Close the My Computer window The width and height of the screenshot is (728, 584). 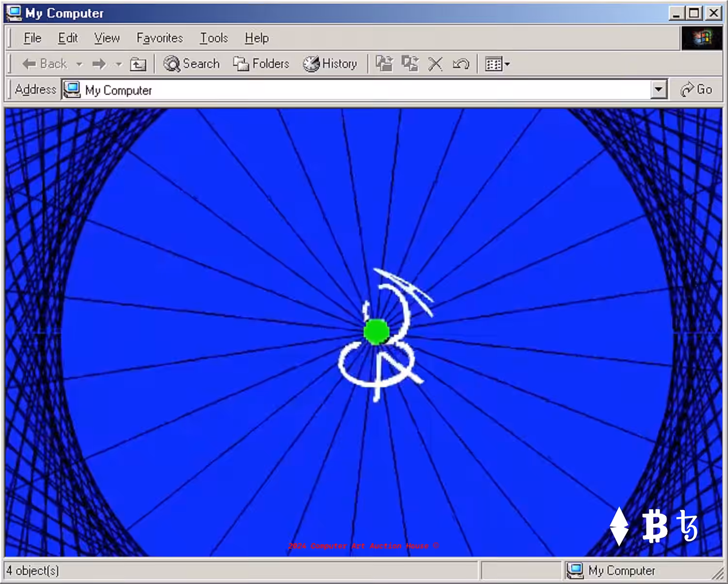(714, 13)
